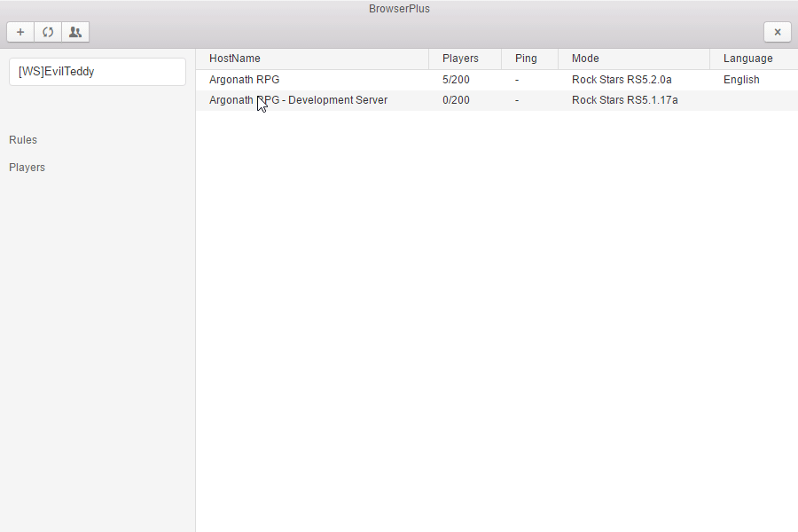
Task: Refresh the server list
Action: [x=48, y=32]
